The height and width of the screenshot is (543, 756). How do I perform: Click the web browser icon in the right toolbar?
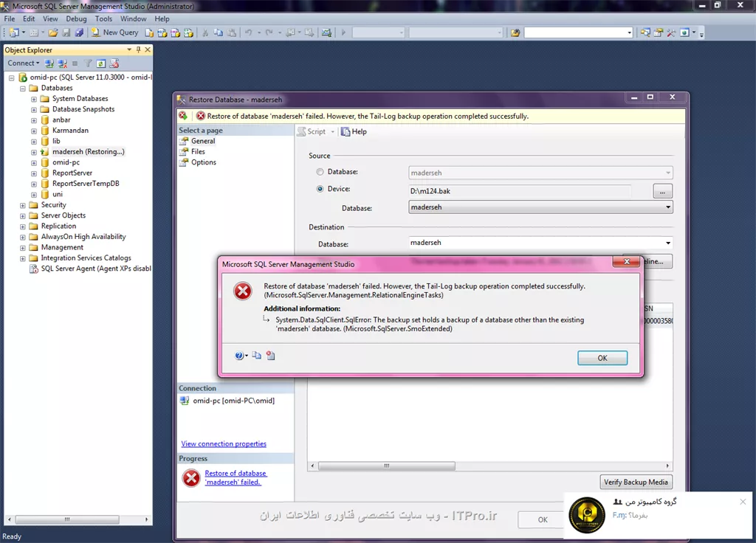coord(684,32)
